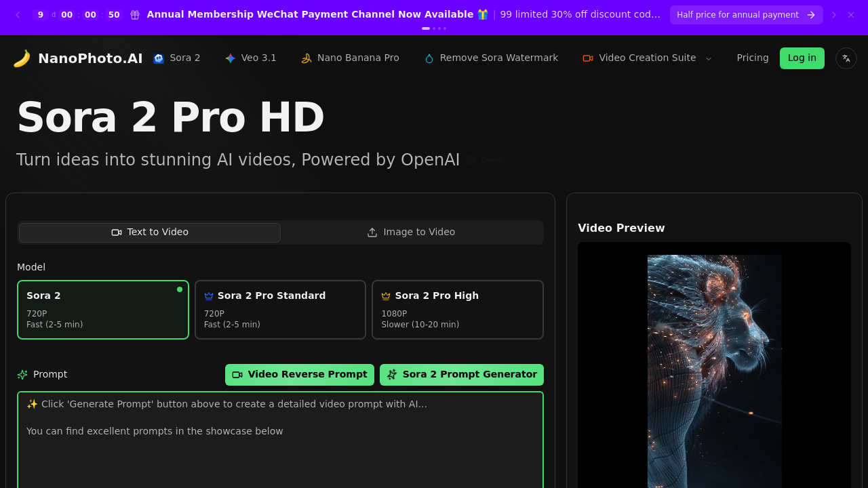
Task: Select the Sora 2 model card
Action: (x=103, y=310)
